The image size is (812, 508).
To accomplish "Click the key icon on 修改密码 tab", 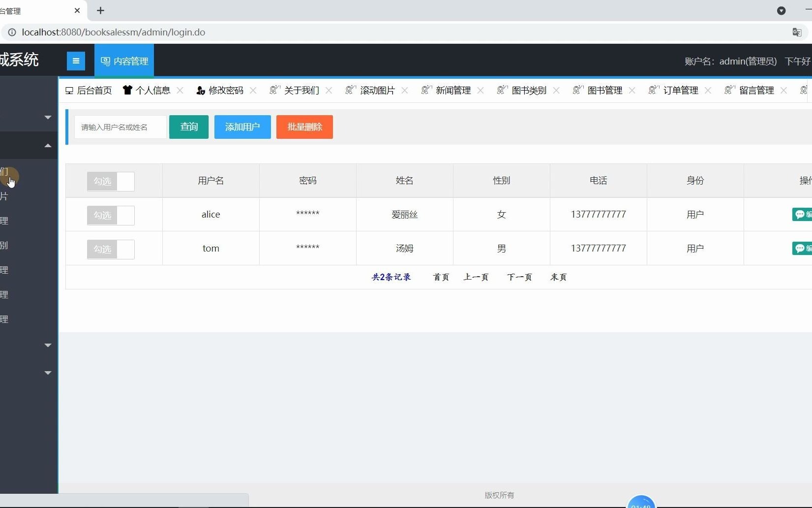I will pyautogui.click(x=200, y=90).
